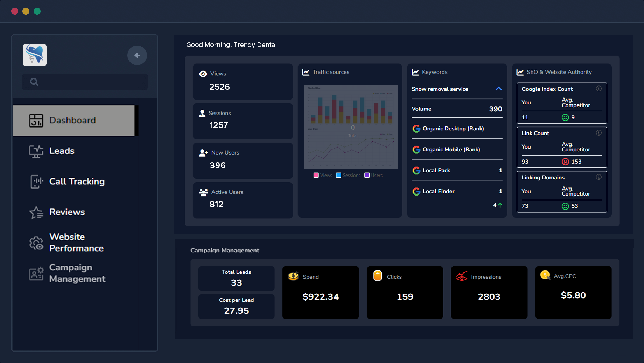Click the Leads monitor icon
Image resolution: width=644 pixels, height=363 pixels.
36,151
